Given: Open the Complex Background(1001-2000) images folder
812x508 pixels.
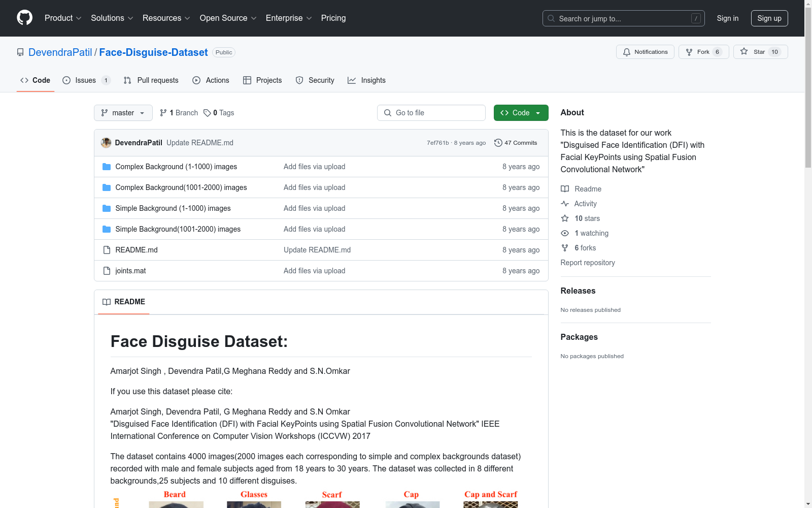Looking at the screenshot, I should [x=181, y=187].
